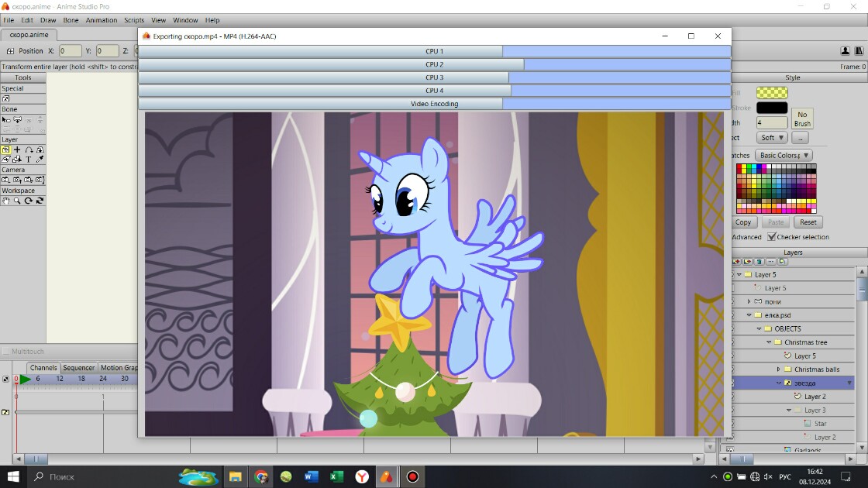Open the Basic Colors swatches dropdown

click(784, 156)
